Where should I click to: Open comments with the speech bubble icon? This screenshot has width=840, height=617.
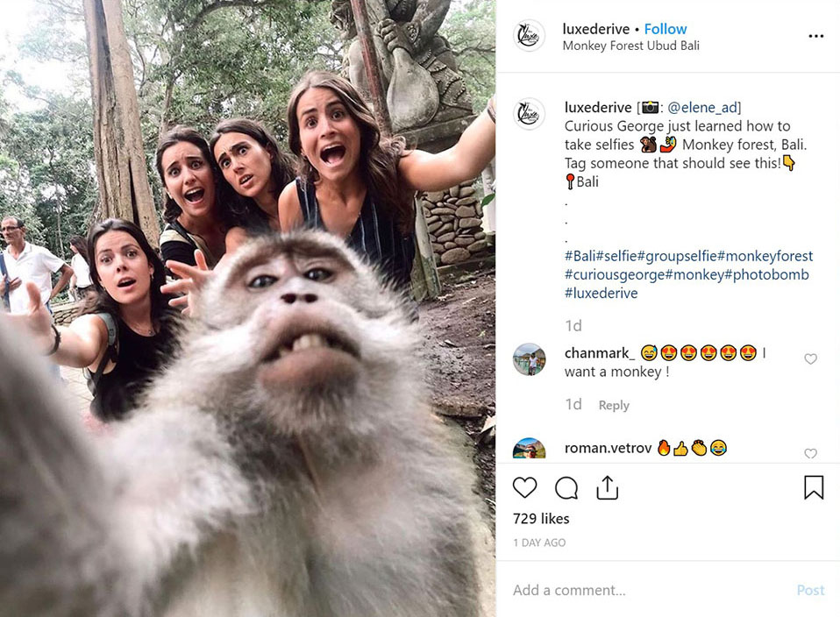tap(566, 487)
